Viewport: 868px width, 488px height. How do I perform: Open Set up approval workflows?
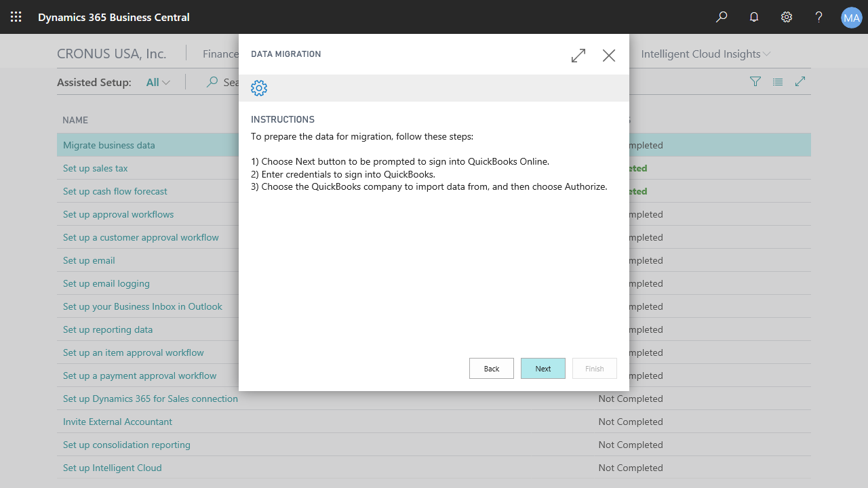coord(119,214)
